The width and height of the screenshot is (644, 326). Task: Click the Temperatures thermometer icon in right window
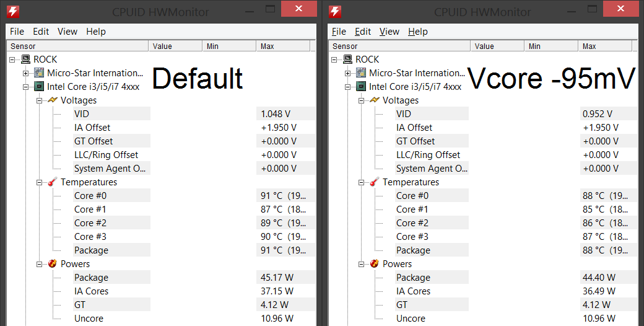coord(374,182)
